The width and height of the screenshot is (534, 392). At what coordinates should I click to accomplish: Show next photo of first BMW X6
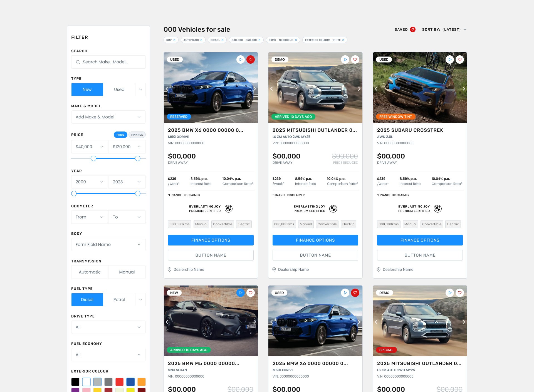pyautogui.click(x=254, y=89)
